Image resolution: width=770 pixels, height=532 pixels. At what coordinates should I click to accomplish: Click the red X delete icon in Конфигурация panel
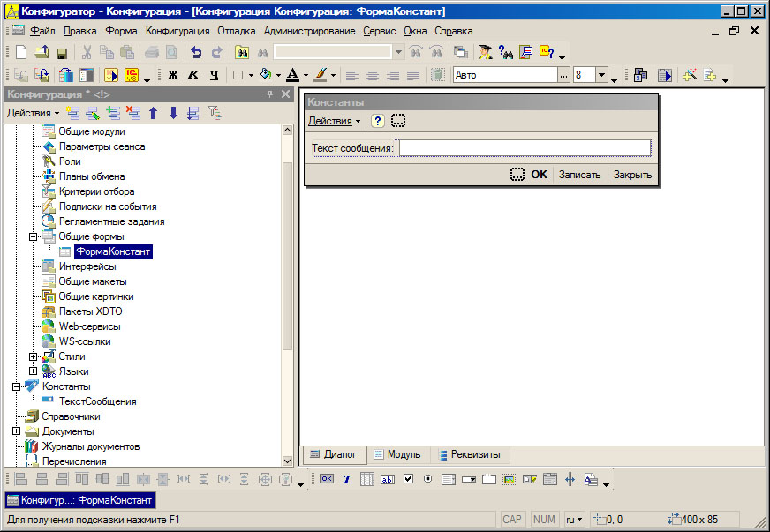pos(133,113)
